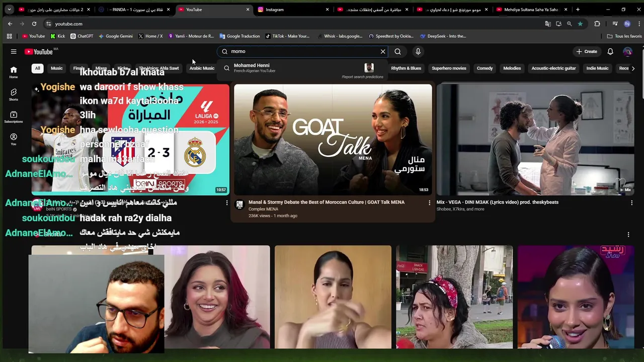Open the VEGA DINI M3AK mix thumbnail
This screenshot has width=644, height=362.
point(535,140)
